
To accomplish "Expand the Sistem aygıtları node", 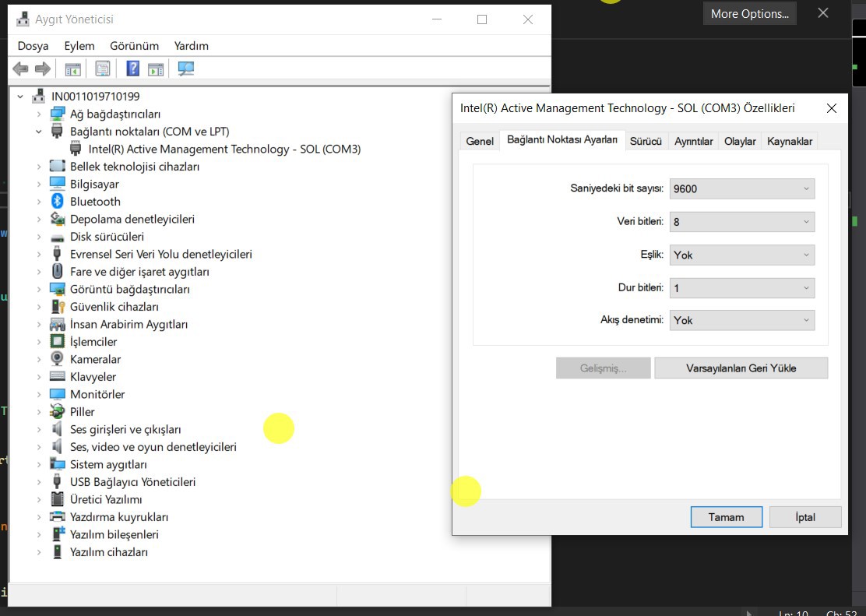I will (x=39, y=464).
